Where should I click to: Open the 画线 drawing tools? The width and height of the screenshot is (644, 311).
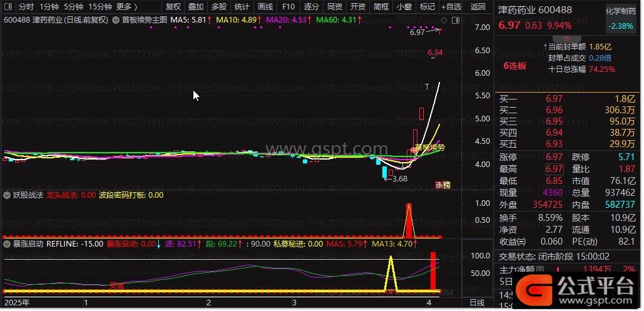[x=265, y=7]
